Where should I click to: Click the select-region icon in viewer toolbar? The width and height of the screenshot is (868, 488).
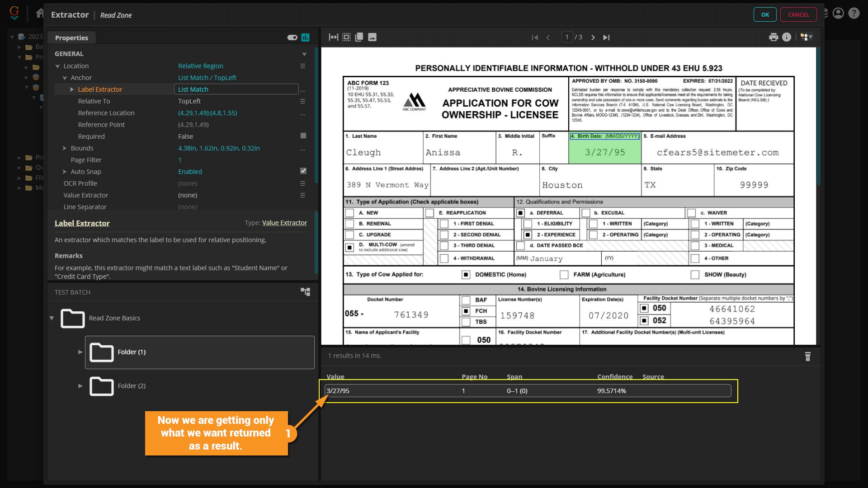point(346,38)
